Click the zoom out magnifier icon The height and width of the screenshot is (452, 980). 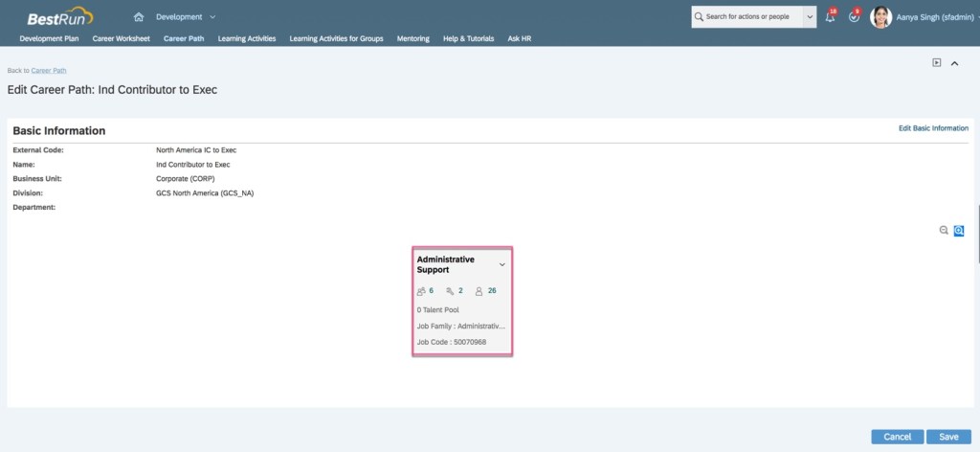944,231
